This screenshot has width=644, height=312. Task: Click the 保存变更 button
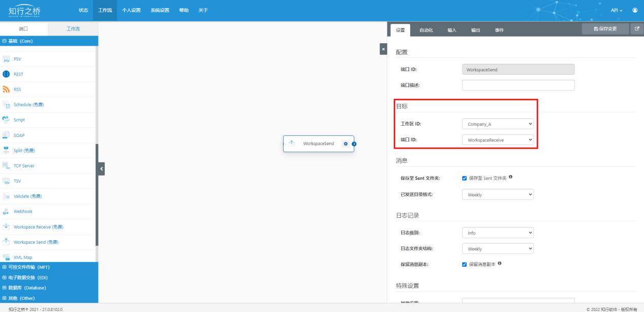605,29
